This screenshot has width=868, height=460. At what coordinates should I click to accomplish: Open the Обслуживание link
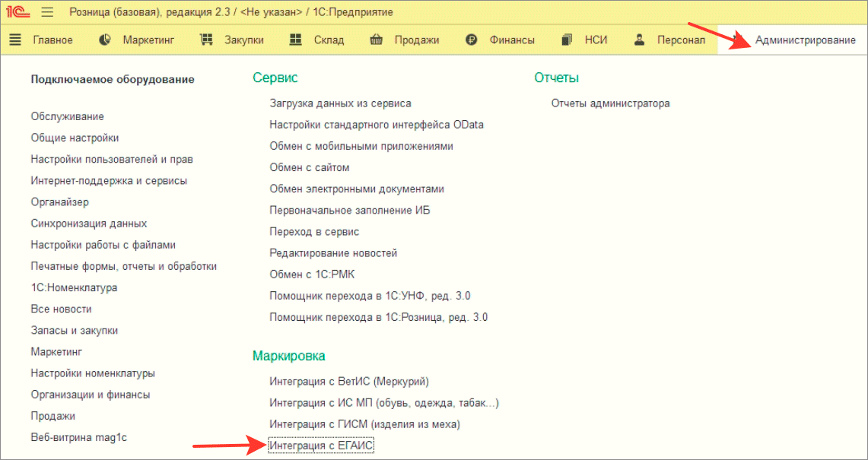68,116
